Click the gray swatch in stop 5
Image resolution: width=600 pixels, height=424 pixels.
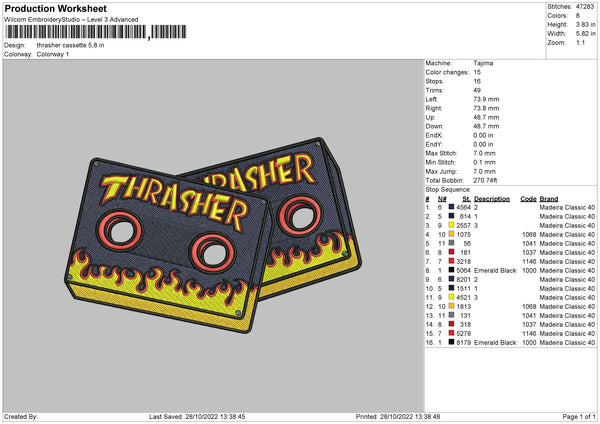(453, 242)
